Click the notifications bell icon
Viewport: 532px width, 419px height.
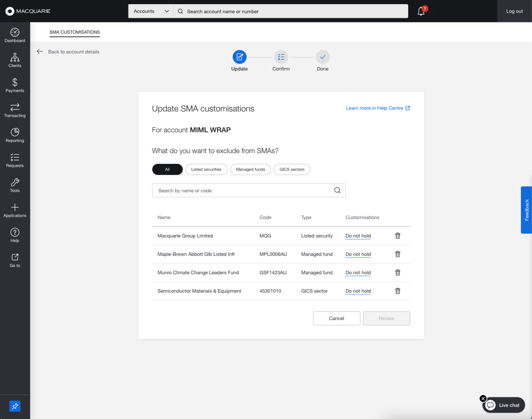point(421,11)
